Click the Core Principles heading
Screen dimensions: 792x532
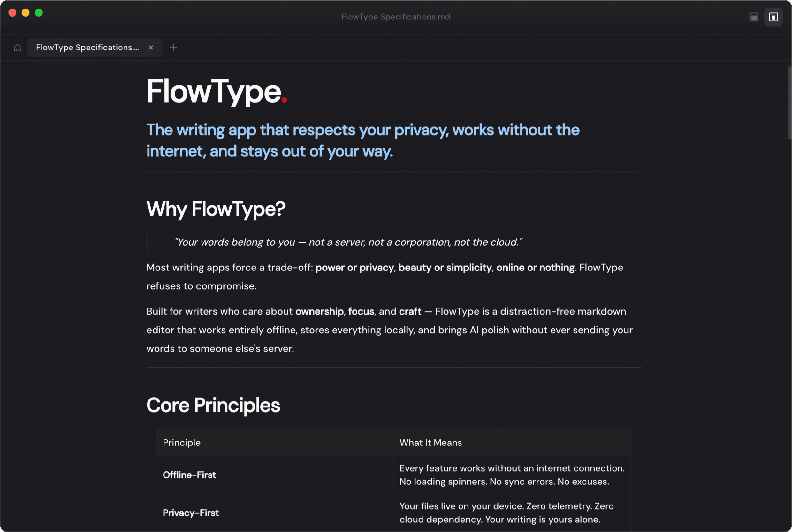tap(213, 405)
